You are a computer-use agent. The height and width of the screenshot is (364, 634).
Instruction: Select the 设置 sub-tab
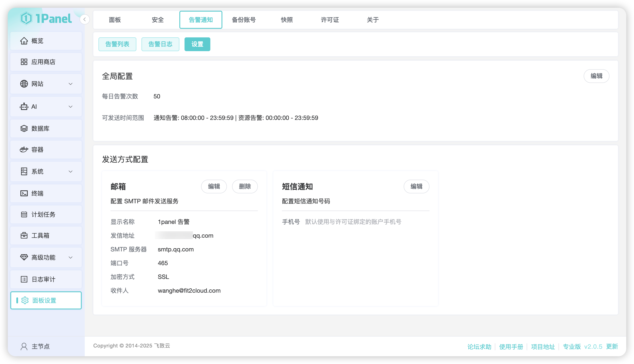click(x=197, y=44)
